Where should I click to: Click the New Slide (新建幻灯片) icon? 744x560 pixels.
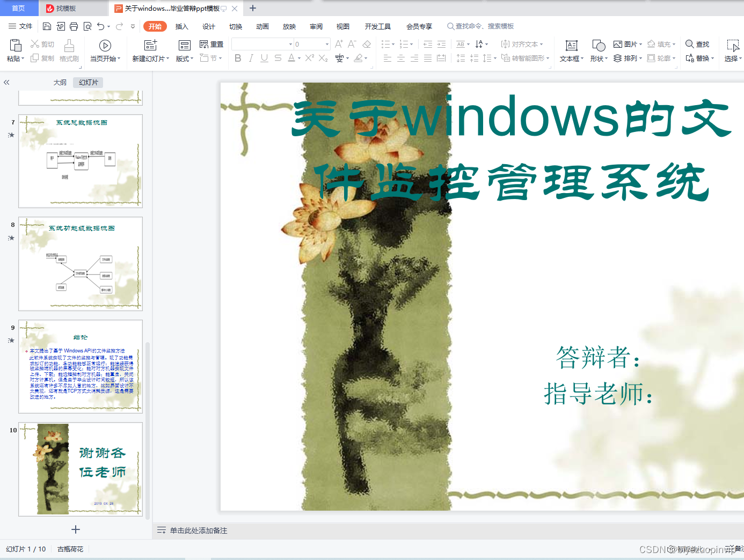(151, 46)
